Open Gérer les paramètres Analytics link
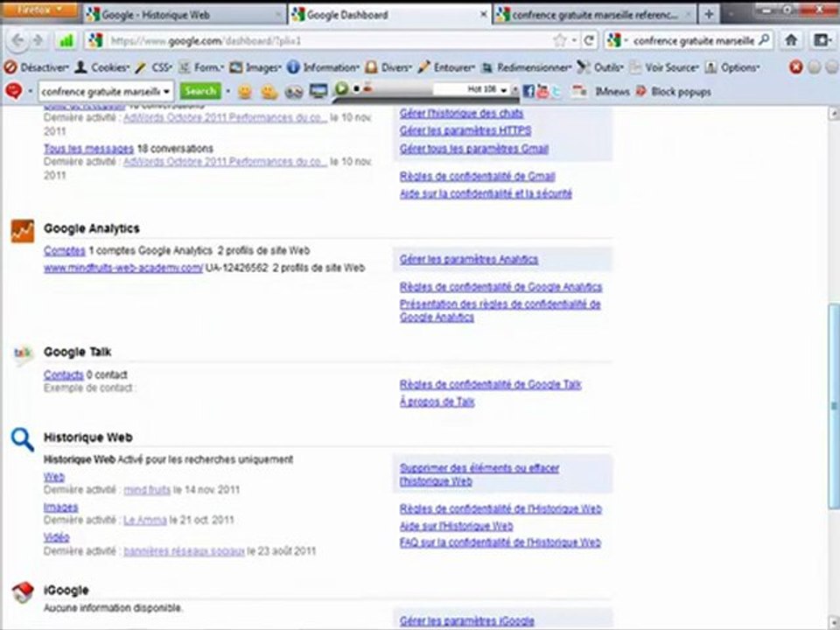The width and height of the screenshot is (840, 630). (x=469, y=259)
